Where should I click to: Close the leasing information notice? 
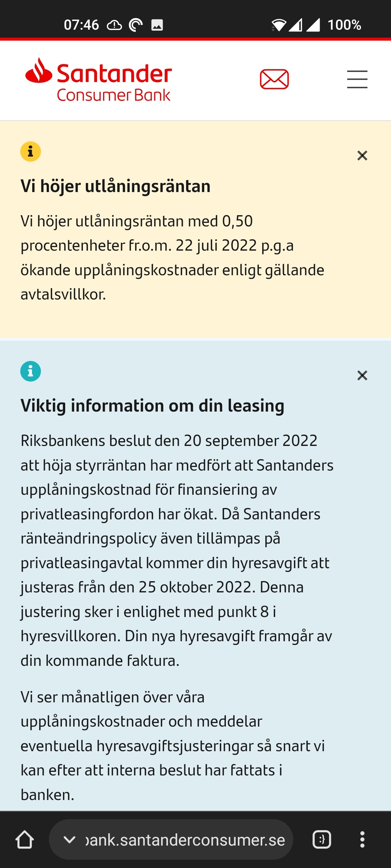coord(362,375)
